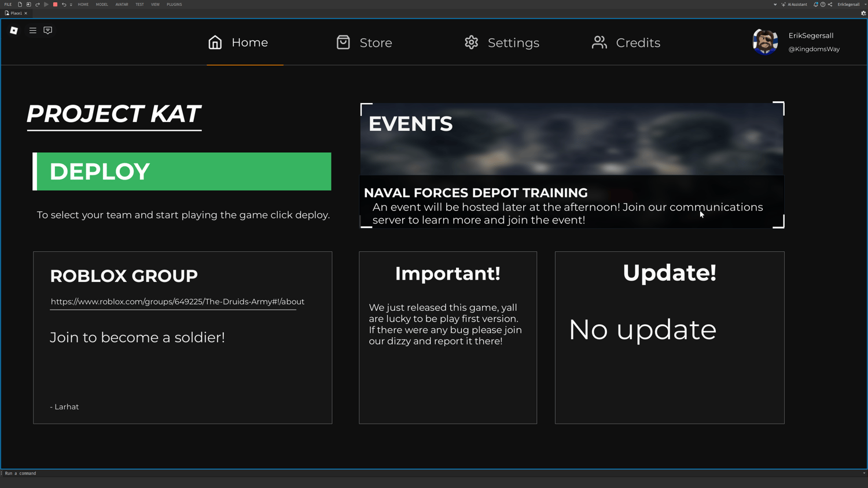Image resolution: width=868 pixels, height=488 pixels.
Task: Open the chat bubble icon
Action: pyautogui.click(x=48, y=31)
